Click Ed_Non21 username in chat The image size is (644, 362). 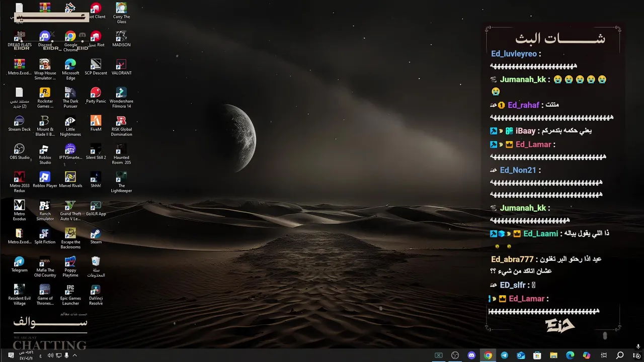point(518,170)
